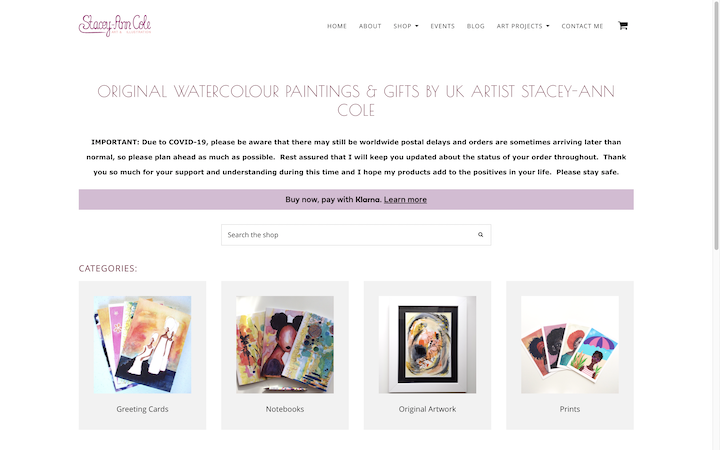Navigate to Events
This screenshot has height=450, width=720.
[443, 26]
